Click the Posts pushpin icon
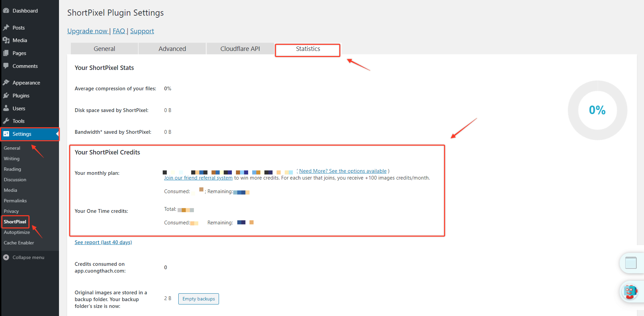Screen dimensions: 644x316 (6, 27)
